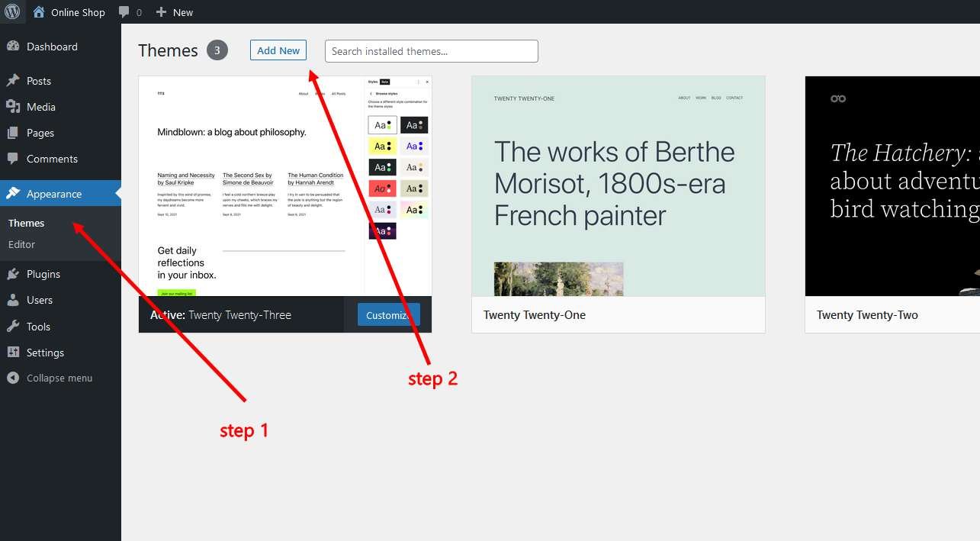Open the comments bubble icon in admin bar

tap(124, 12)
